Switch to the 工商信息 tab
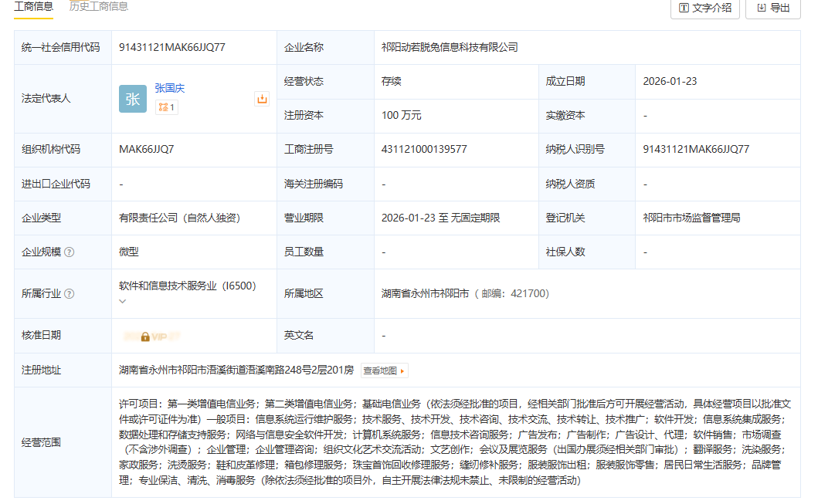Image resolution: width=818 pixels, height=504 pixels. coord(33,7)
